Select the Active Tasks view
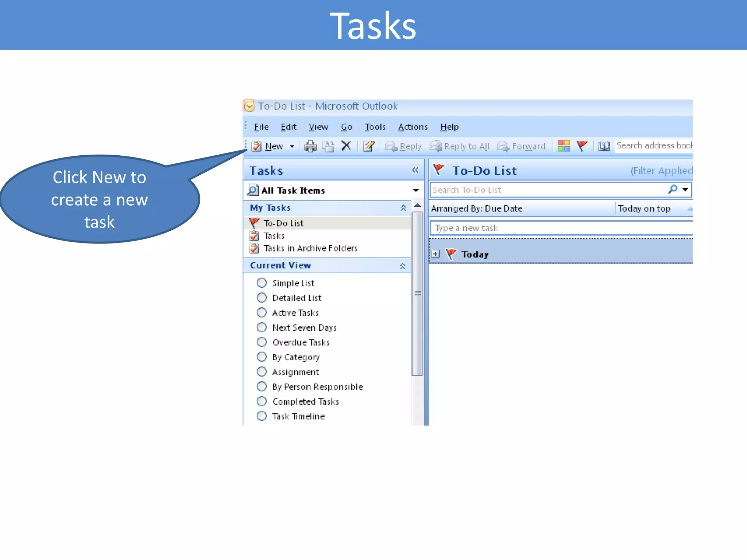Viewport: 747px width, 560px height. tap(287, 312)
